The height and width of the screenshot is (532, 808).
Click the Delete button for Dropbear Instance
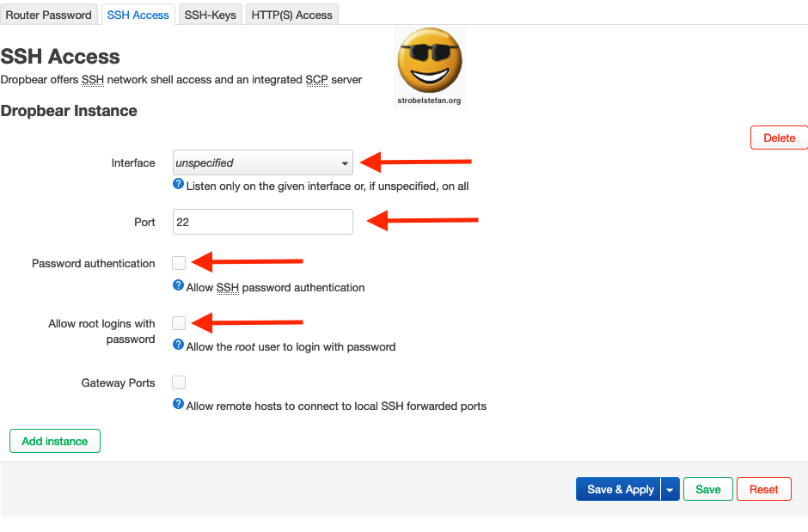pos(779,138)
